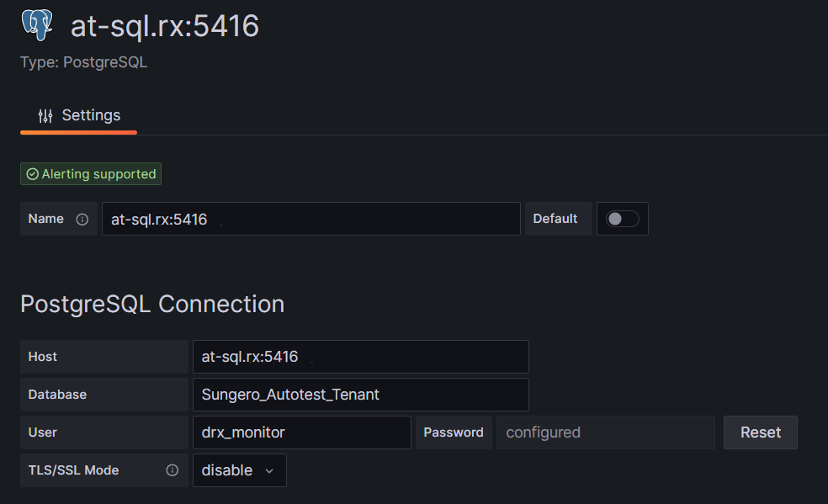This screenshot has height=504, width=828.
Task: Click the Host label
Action: [x=43, y=357]
